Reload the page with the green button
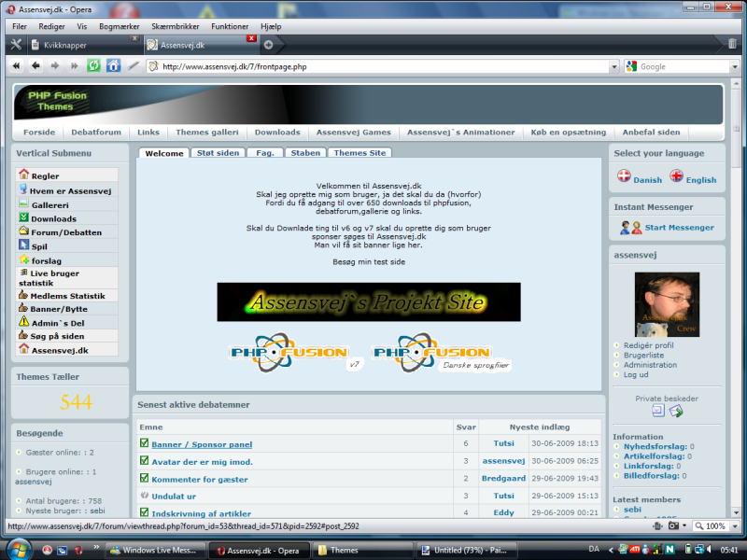Screen dimensions: 747x560 pyautogui.click(x=94, y=65)
